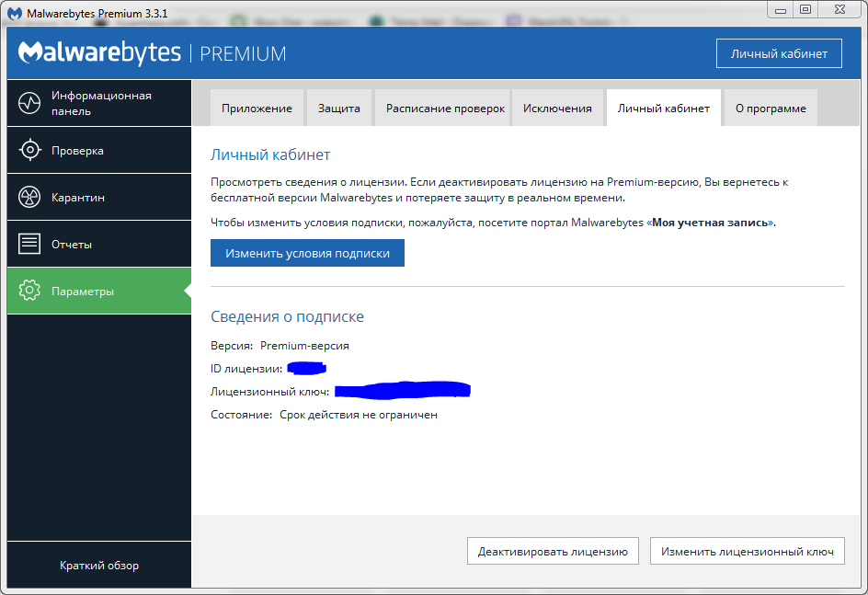Click the Срок действия не ограничен status

pos(359,415)
